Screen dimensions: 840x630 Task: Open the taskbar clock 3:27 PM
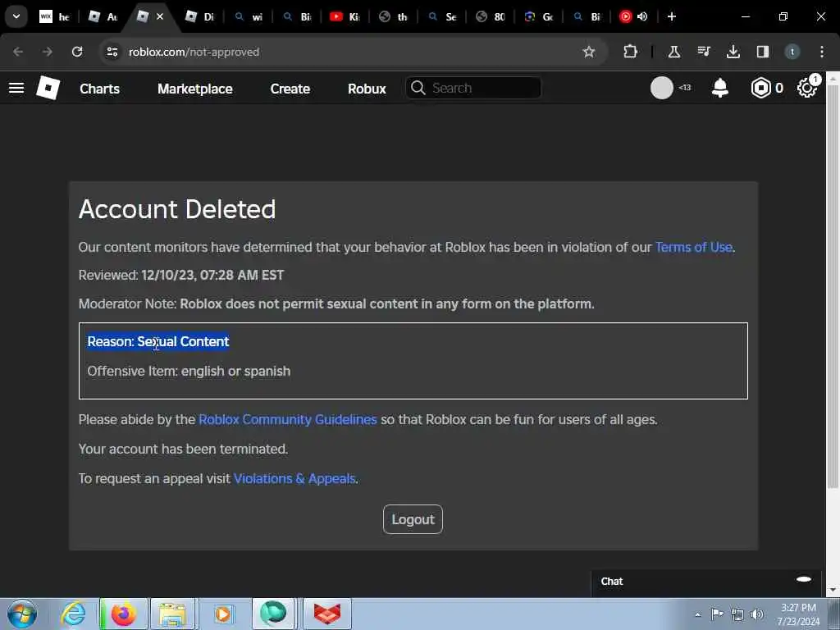pyautogui.click(x=798, y=614)
